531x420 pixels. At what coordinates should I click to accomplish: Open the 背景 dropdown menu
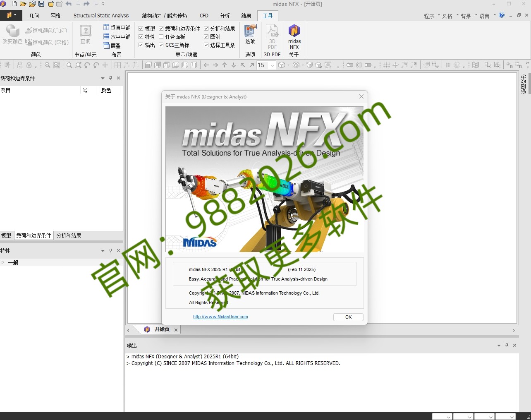(x=468, y=16)
